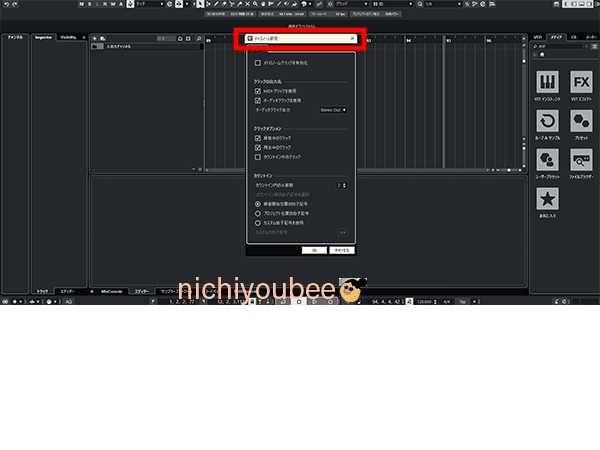Switch to the Inspector tab
Screen dimensions: 600x450
pyautogui.click(x=43, y=37)
